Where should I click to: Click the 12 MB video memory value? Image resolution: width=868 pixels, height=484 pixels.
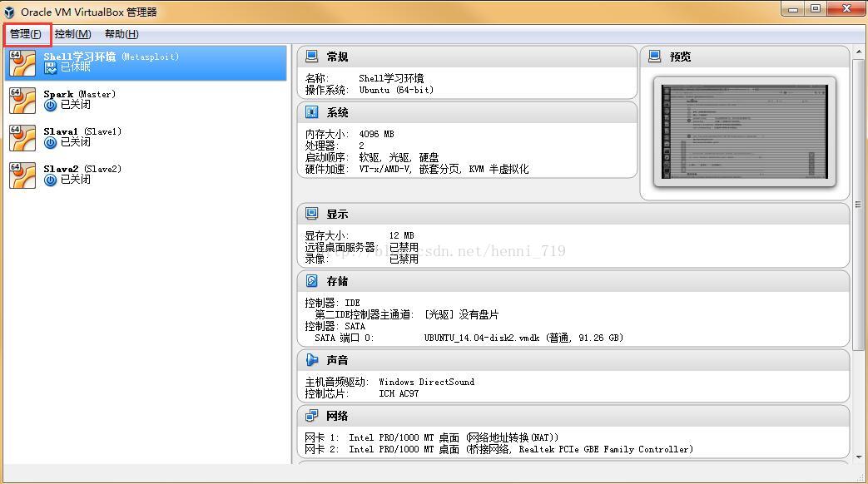[x=401, y=235]
